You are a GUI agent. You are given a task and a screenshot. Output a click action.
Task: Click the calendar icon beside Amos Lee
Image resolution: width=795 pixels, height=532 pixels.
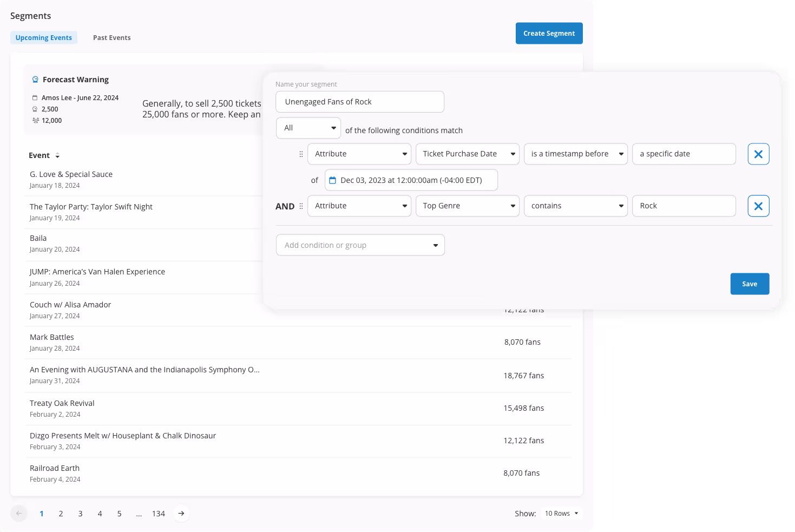point(35,98)
